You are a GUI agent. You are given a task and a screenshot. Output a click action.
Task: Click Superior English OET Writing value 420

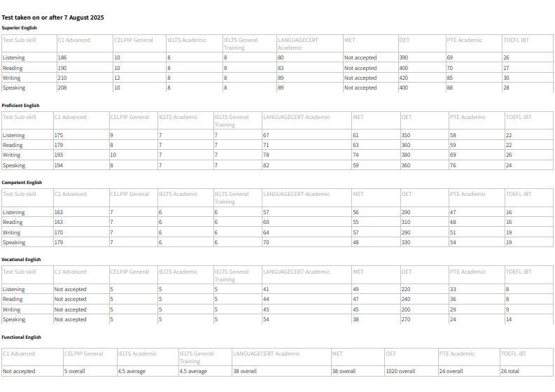pos(404,78)
